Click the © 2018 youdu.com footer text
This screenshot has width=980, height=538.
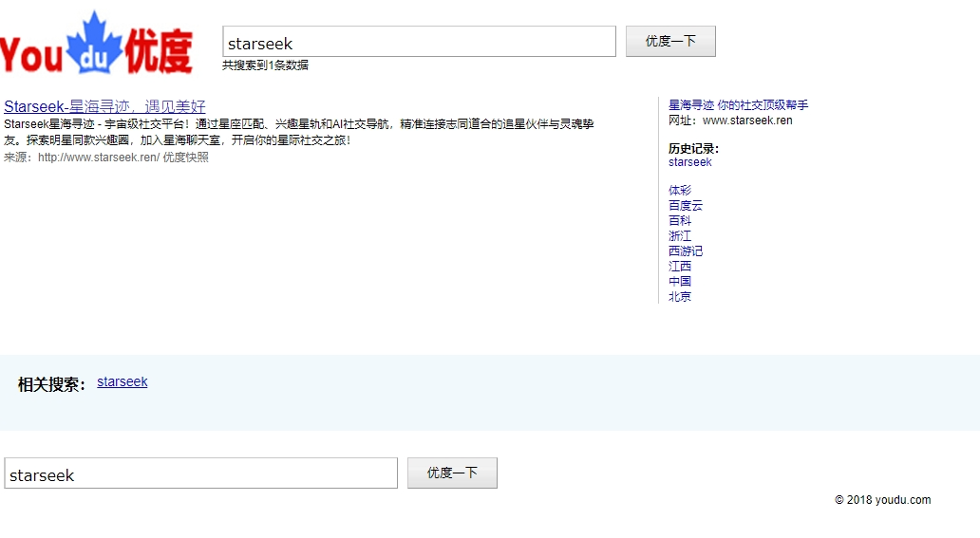tap(882, 500)
